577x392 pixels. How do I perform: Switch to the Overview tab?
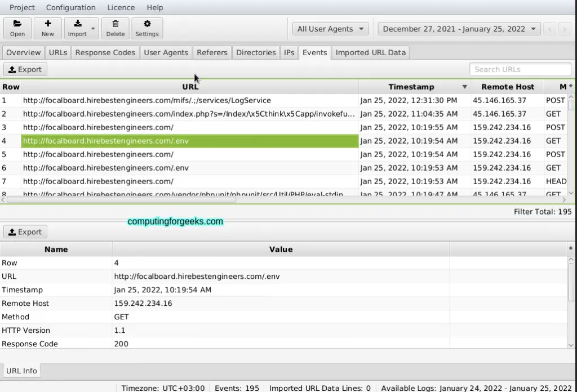tap(23, 52)
